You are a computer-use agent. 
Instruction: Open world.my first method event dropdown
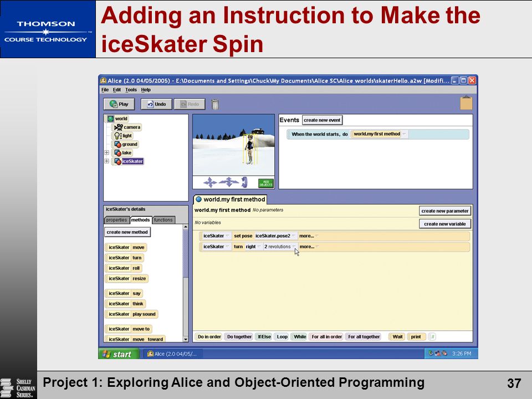(404, 134)
